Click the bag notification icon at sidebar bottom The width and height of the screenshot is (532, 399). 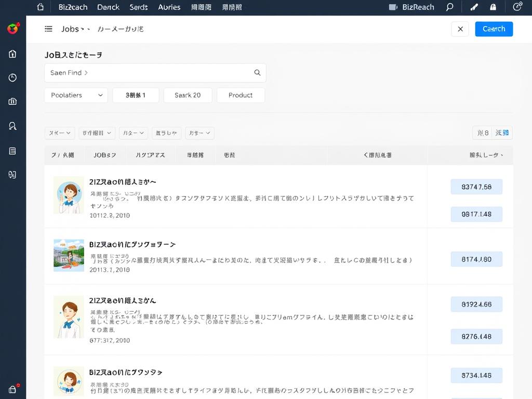point(13,389)
